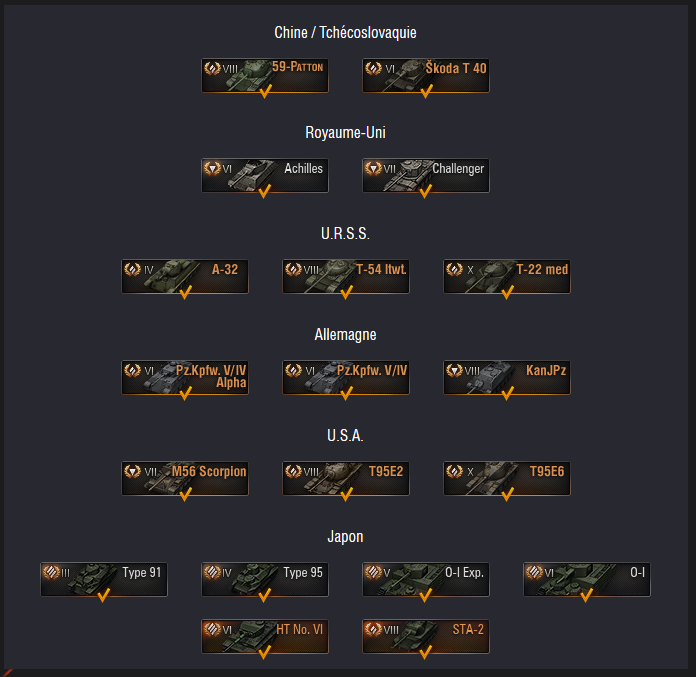
Task: Click the Chine / Tchécoslovaquie heading
Action: (x=345, y=32)
